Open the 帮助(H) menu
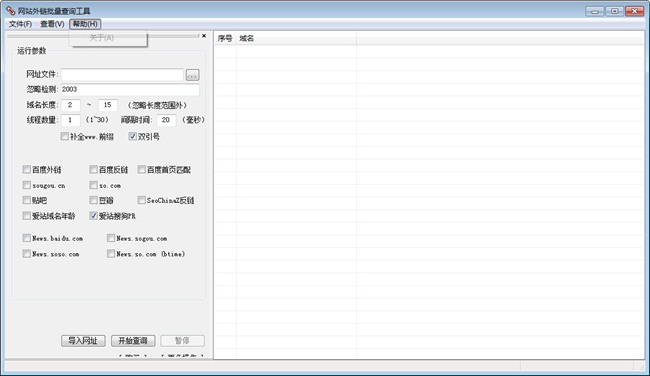 click(x=85, y=24)
